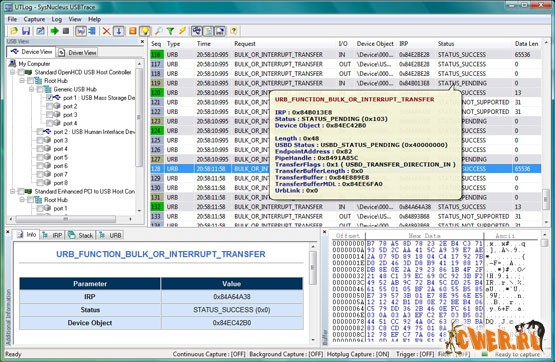Viewport: 555px width, 362px height.
Task: Sort the log by the Seq column header
Action: coord(156,44)
